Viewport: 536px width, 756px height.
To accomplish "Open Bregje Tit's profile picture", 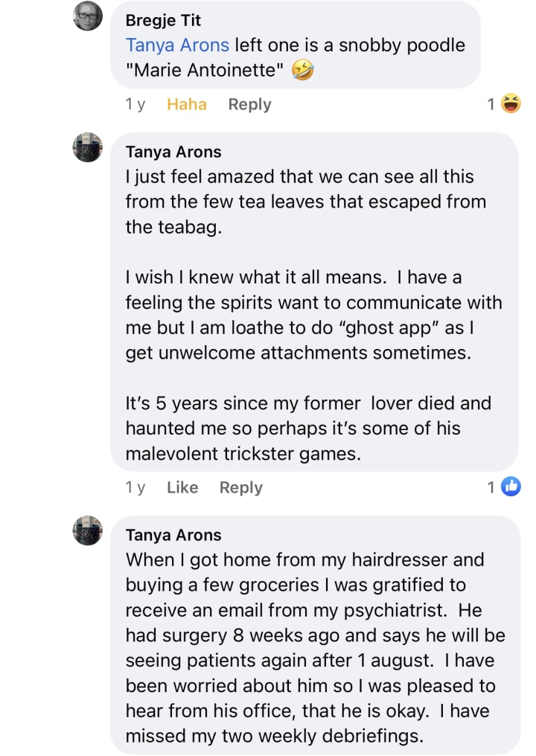I will [87, 16].
